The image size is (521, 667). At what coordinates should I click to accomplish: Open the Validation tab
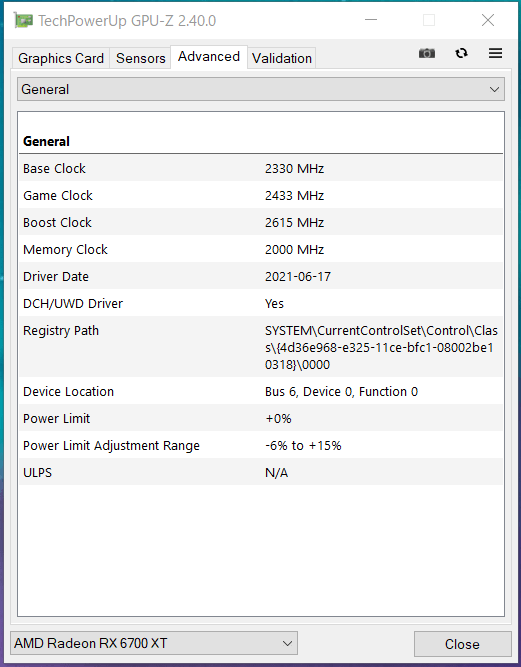[282, 58]
